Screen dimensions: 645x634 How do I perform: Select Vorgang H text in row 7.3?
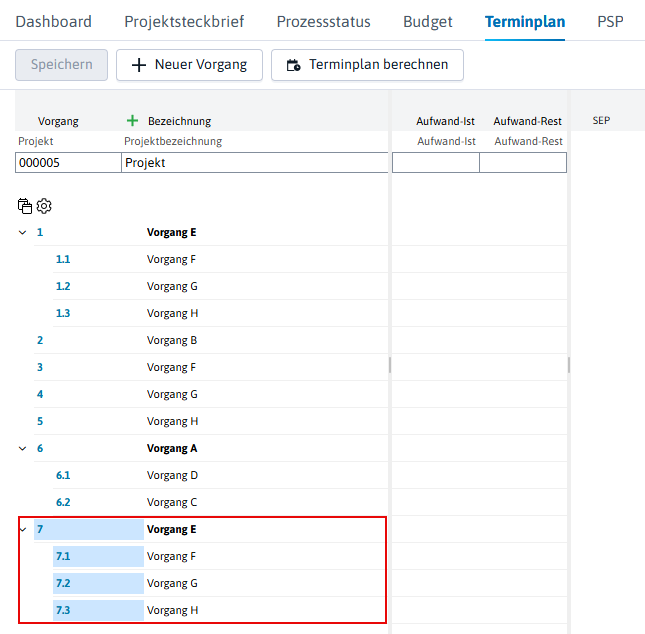click(x=172, y=611)
